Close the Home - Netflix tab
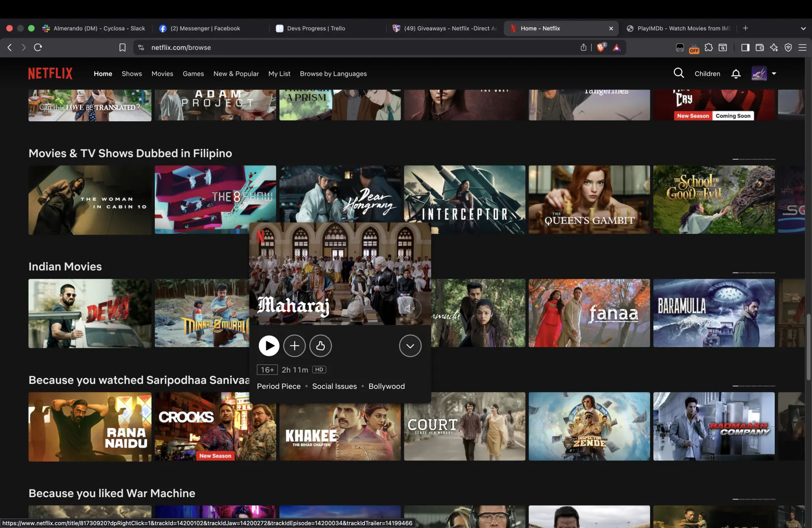Image resolution: width=812 pixels, height=528 pixels. click(611, 28)
